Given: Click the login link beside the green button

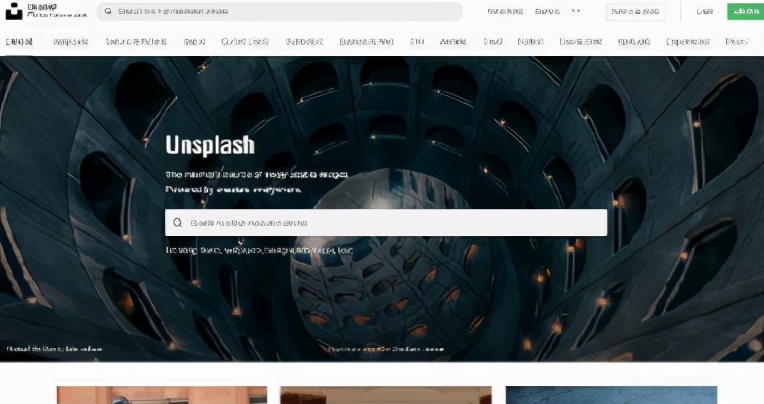Looking at the screenshot, I should (x=704, y=11).
